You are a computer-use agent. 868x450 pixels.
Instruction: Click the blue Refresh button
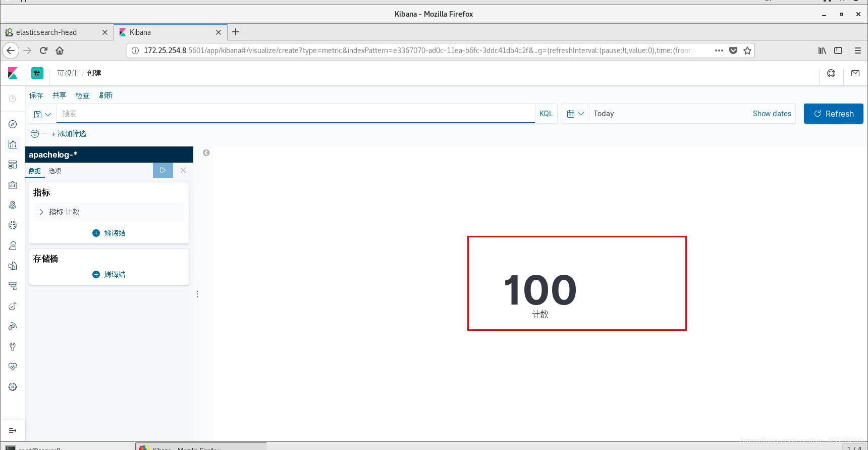point(834,114)
